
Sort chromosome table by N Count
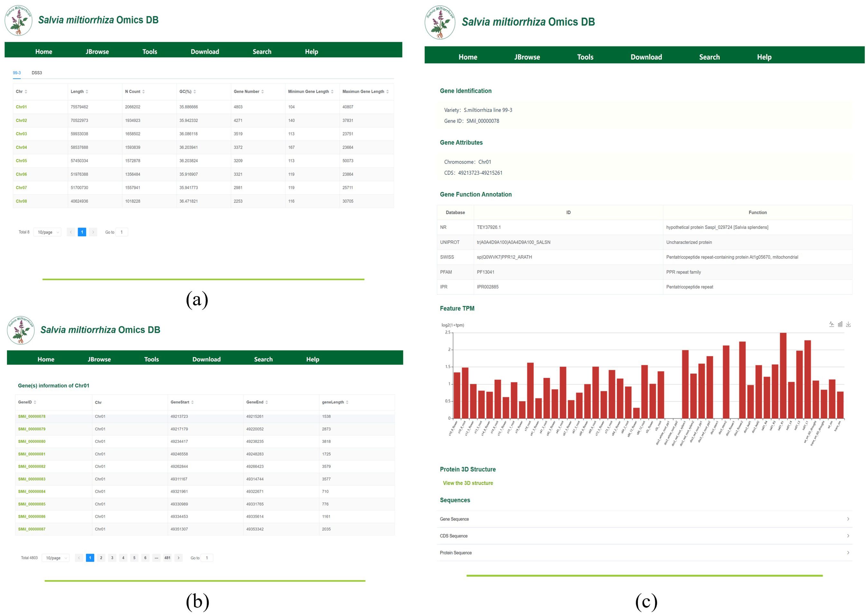[x=143, y=92]
